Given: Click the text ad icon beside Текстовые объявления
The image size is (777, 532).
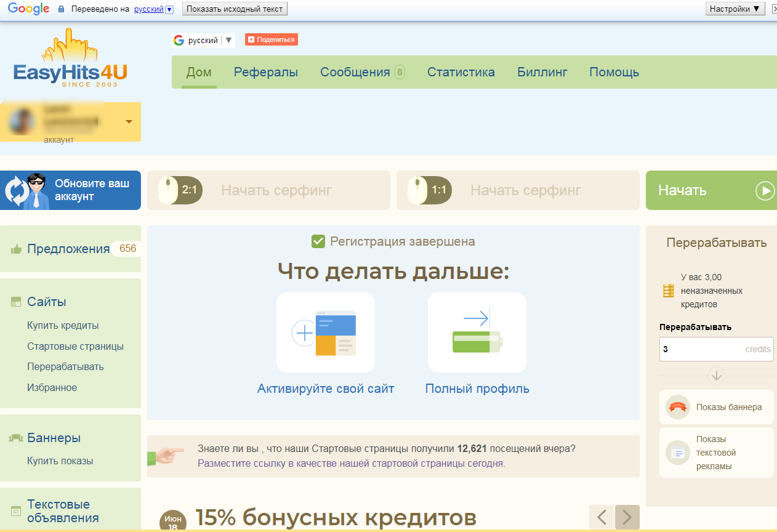Looking at the screenshot, I should pos(16,511).
